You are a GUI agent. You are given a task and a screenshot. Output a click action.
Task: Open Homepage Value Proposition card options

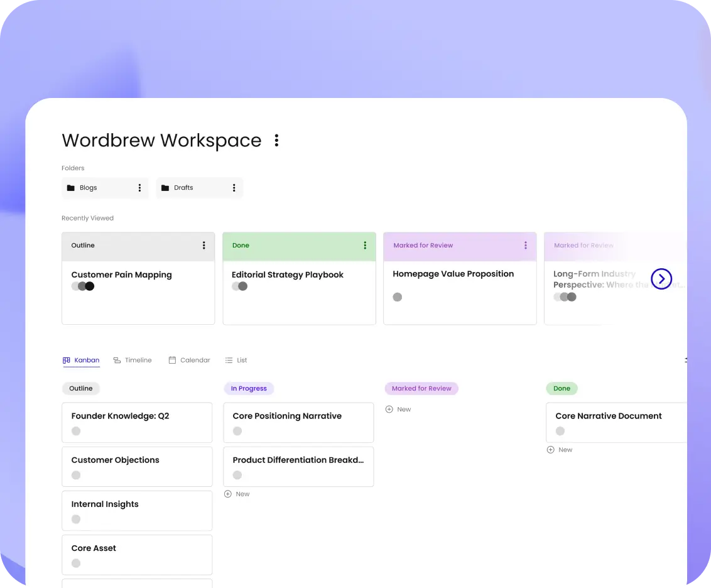(525, 246)
